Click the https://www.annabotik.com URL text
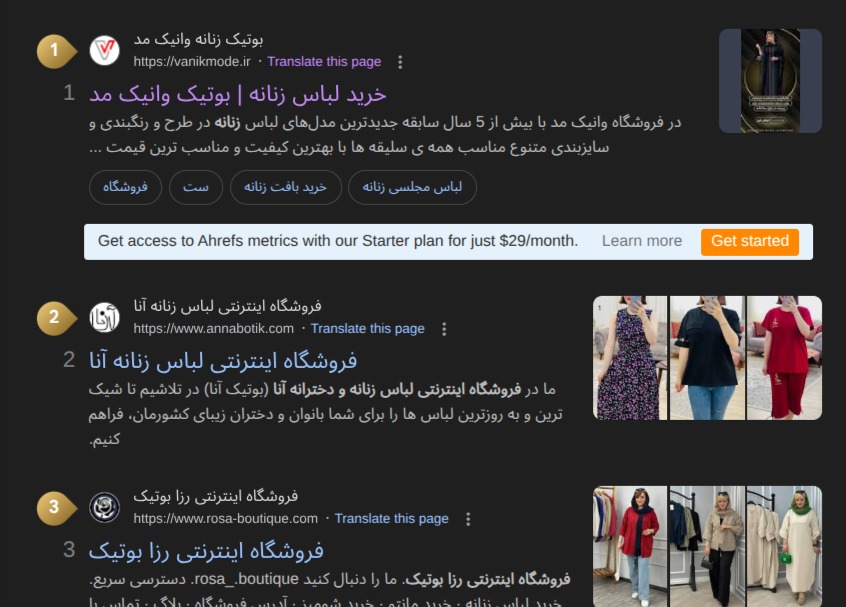This screenshot has height=607, width=846. (x=214, y=329)
